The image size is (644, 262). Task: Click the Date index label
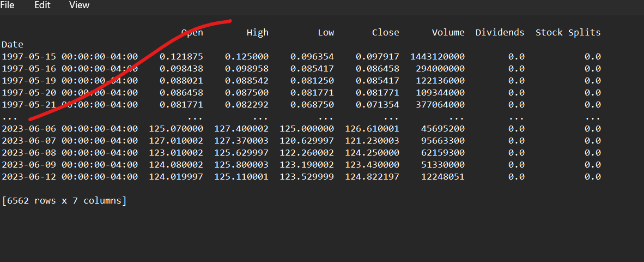pos(13,44)
